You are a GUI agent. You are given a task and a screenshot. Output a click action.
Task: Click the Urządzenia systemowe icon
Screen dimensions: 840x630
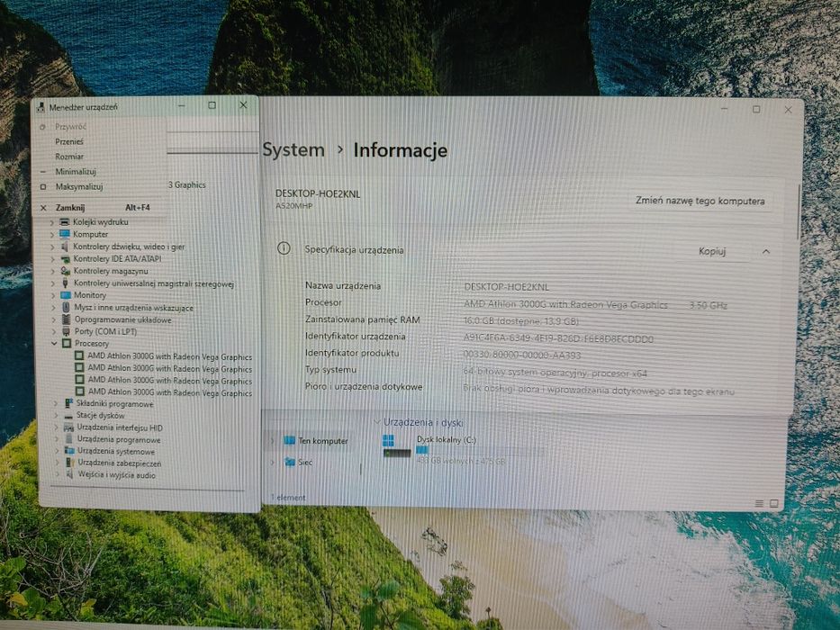click(69, 451)
